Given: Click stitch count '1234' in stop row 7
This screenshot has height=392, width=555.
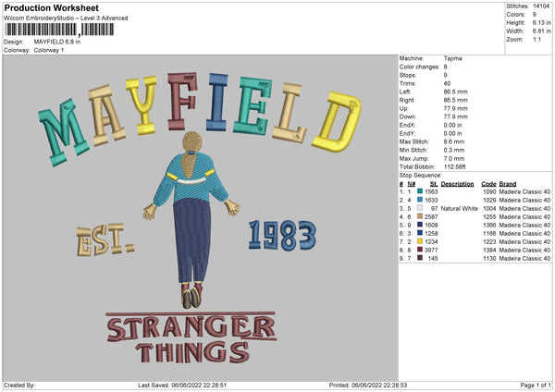Looking at the screenshot, I should [431, 241].
